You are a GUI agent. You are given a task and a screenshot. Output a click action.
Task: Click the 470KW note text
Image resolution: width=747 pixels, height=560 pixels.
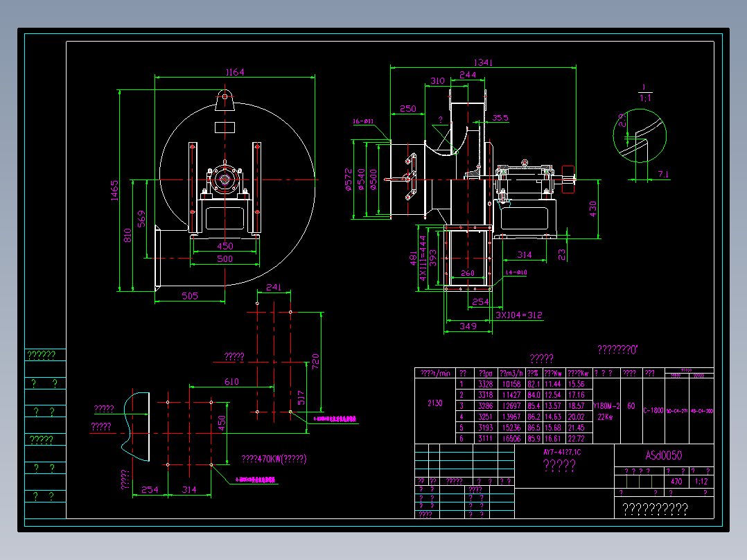(x=274, y=459)
